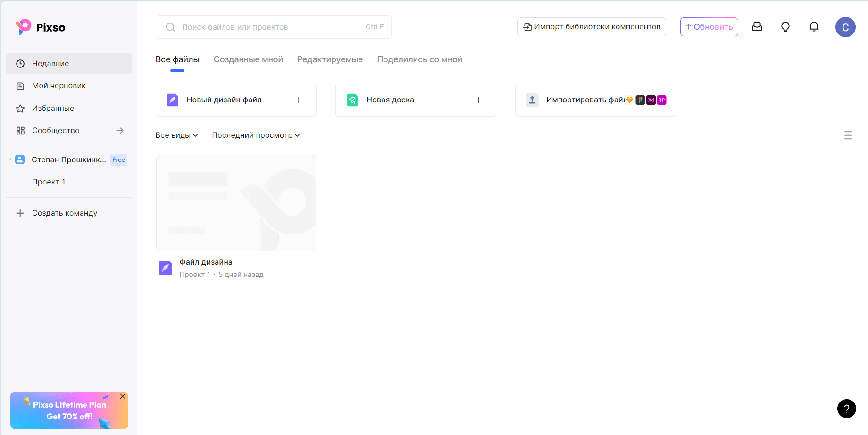Click the Файл дизайна file name

click(206, 262)
